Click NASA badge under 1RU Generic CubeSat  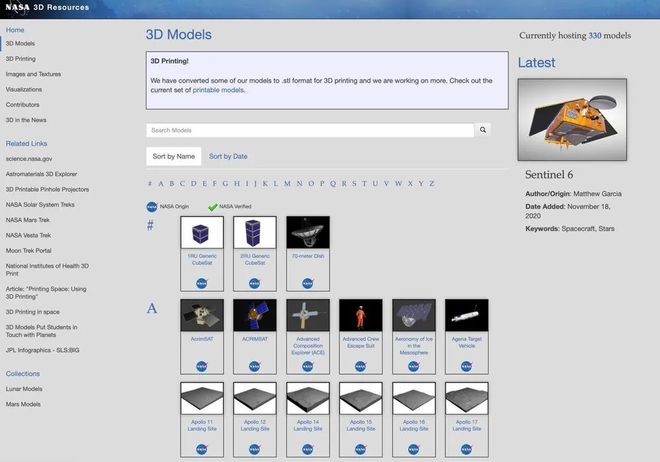coord(202,283)
